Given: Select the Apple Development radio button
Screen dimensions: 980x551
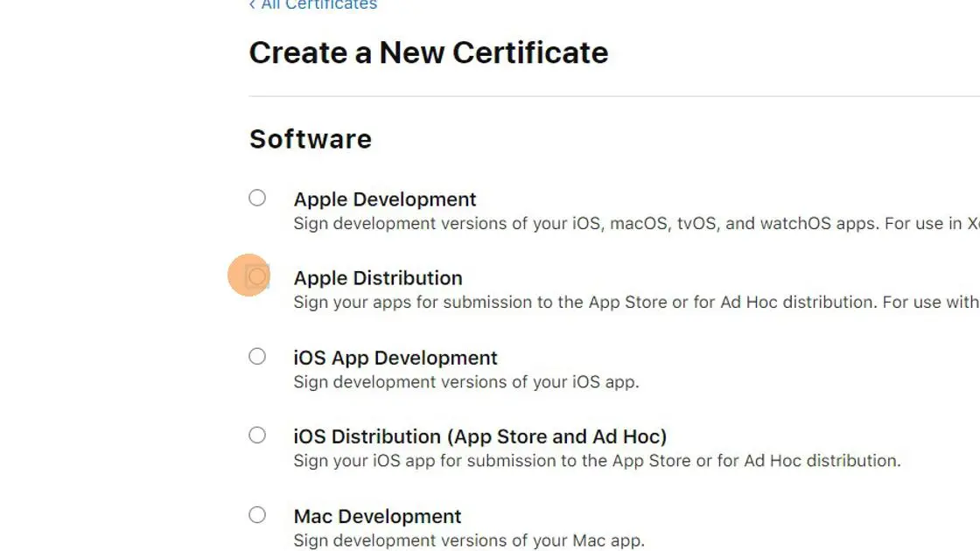Looking at the screenshot, I should tap(257, 199).
